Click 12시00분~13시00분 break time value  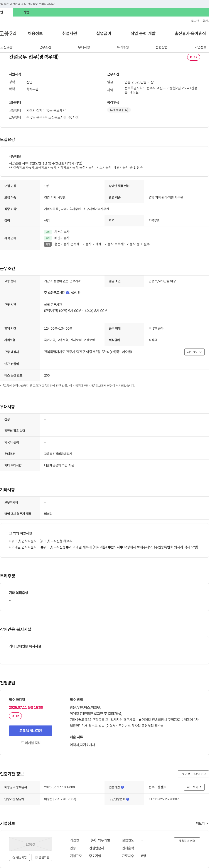[x=58, y=329]
